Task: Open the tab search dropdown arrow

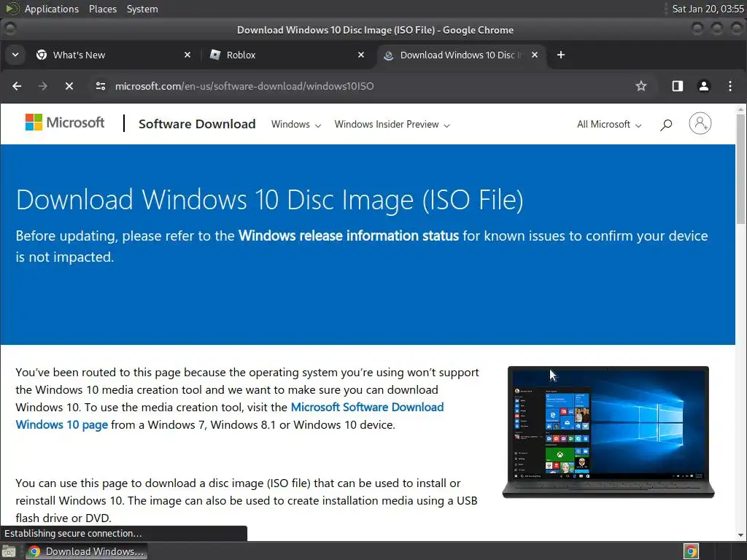Action: [x=15, y=55]
